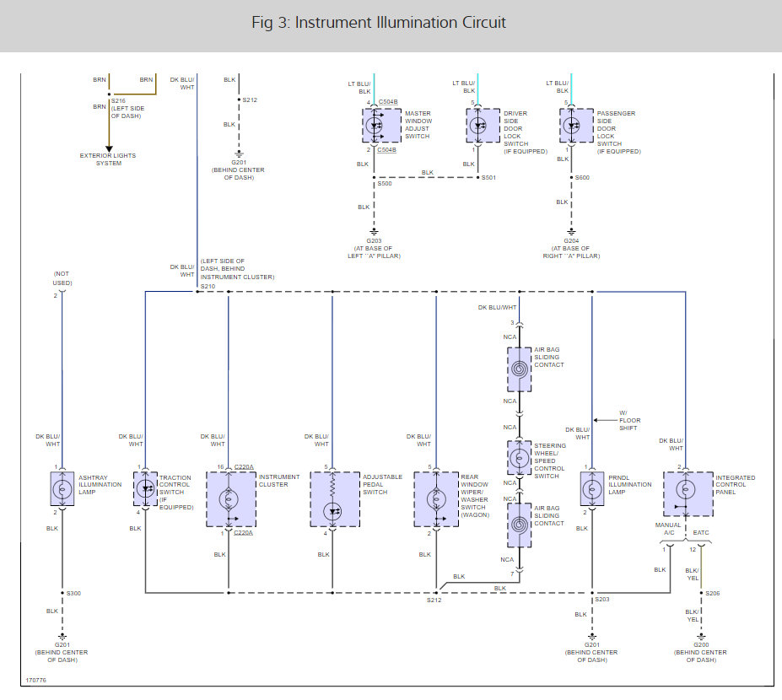Click the 'S501' splice label

click(x=488, y=177)
